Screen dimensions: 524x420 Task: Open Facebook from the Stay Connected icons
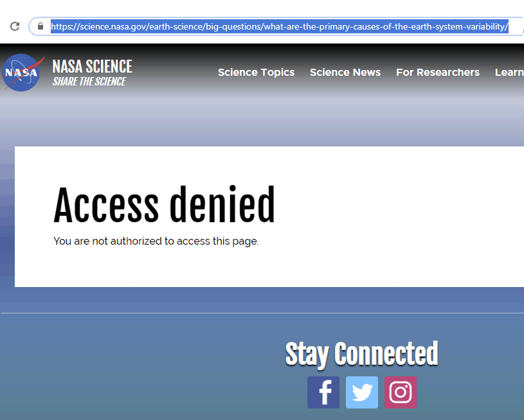323,392
